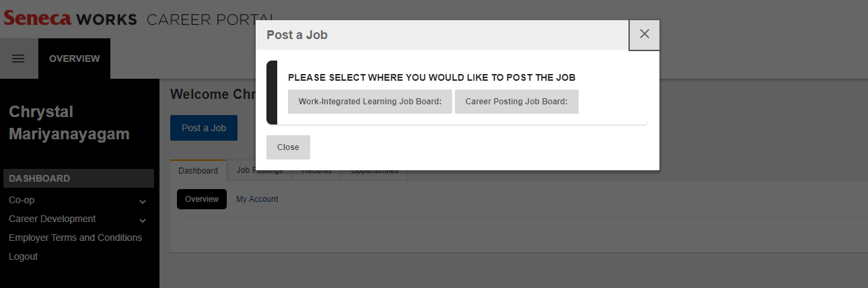
Task: Select the black Overview pill
Action: [x=202, y=199]
